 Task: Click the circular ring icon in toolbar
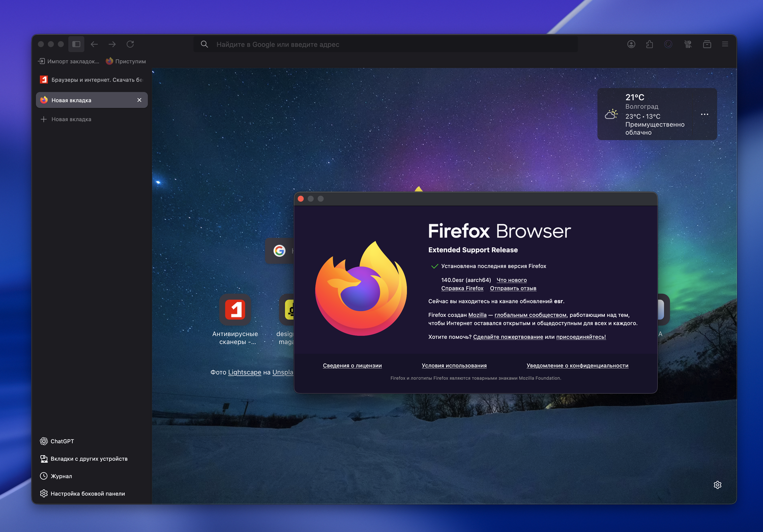coord(668,44)
